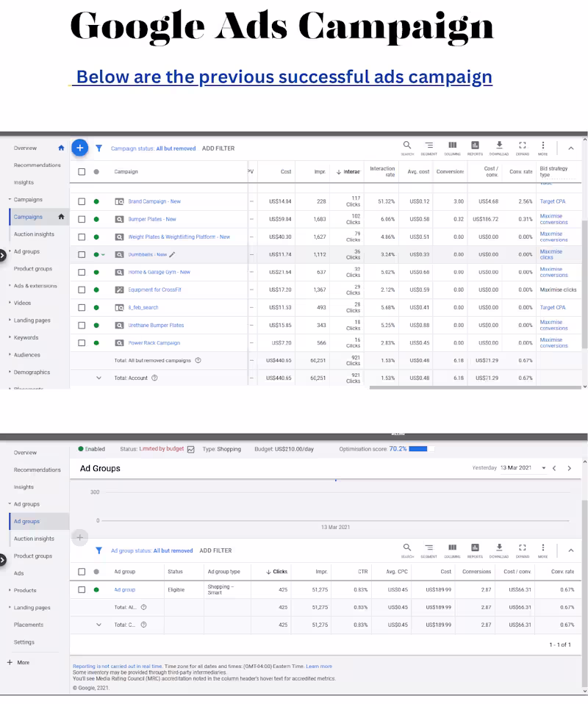The width and height of the screenshot is (588, 704).
Task: Click ADD FILTER in campaigns toolbar
Action: 218,148
